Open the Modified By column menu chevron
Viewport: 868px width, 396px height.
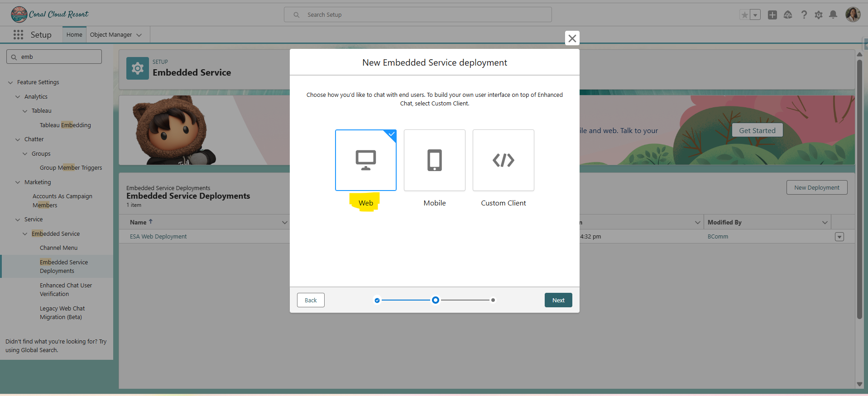point(825,222)
